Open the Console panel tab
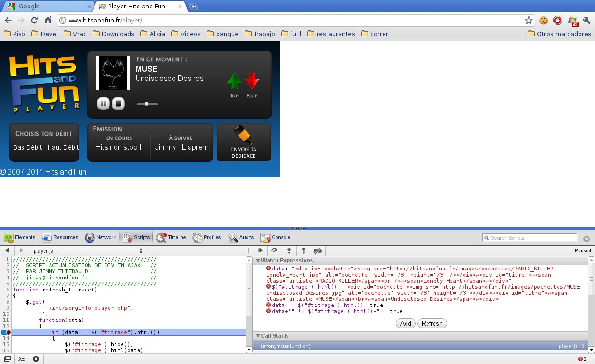The image size is (595, 364). pyautogui.click(x=276, y=238)
